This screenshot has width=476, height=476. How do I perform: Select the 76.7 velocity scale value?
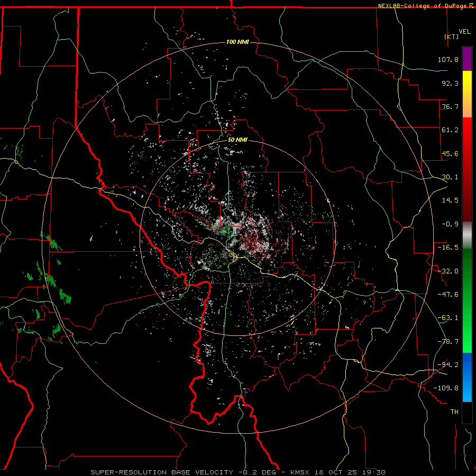450,106
